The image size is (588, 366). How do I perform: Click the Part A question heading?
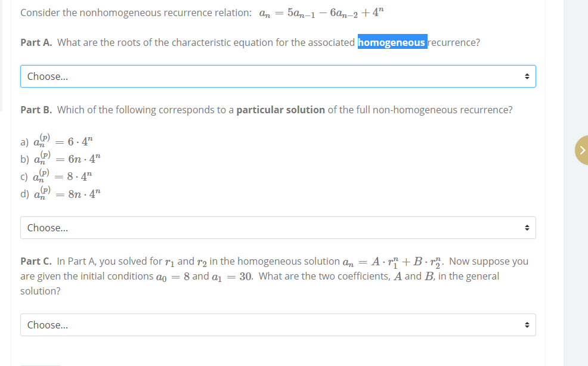(x=37, y=42)
